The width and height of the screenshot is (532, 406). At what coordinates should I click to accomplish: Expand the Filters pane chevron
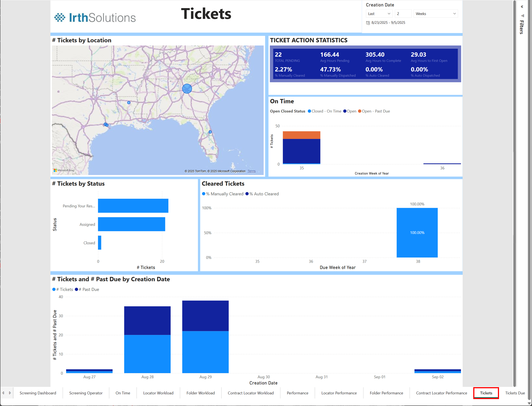(x=522, y=7)
